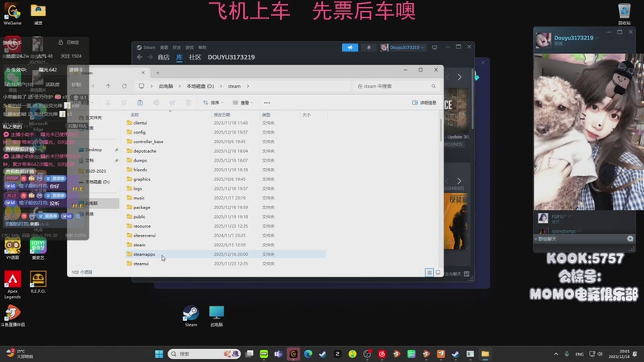Image resolution: width=644 pixels, height=362 pixels.
Task: Open Apex Legends desktop shortcut
Action: [x=12, y=285]
